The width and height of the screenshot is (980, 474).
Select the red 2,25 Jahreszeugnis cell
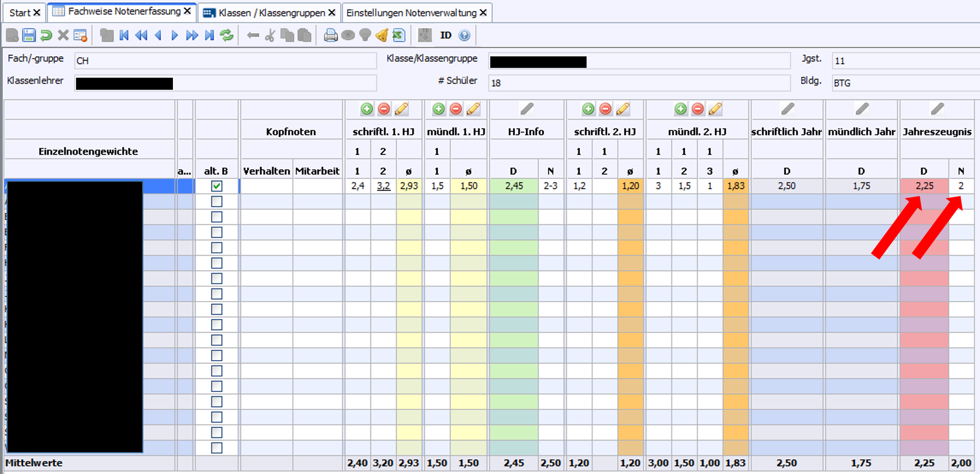point(924,186)
